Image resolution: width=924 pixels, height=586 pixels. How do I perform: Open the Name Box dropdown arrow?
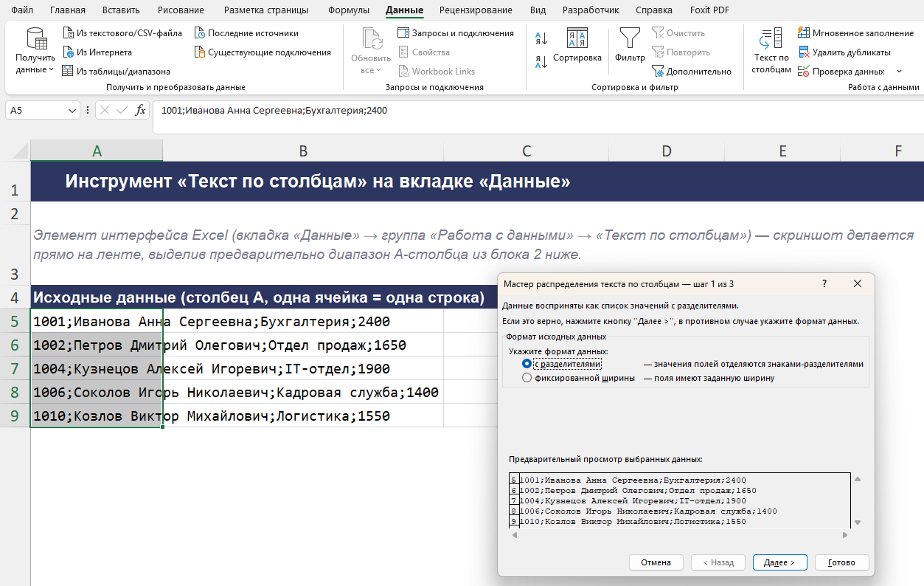[x=72, y=111]
